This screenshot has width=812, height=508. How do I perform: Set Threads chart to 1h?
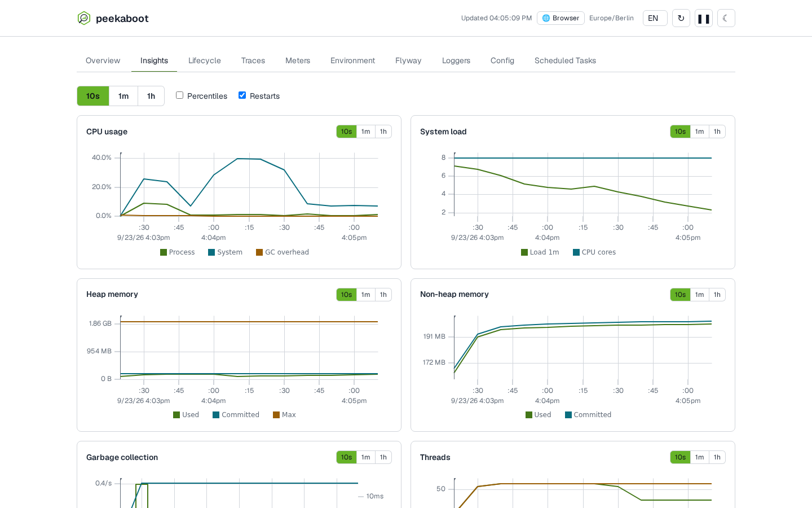(x=717, y=457)
